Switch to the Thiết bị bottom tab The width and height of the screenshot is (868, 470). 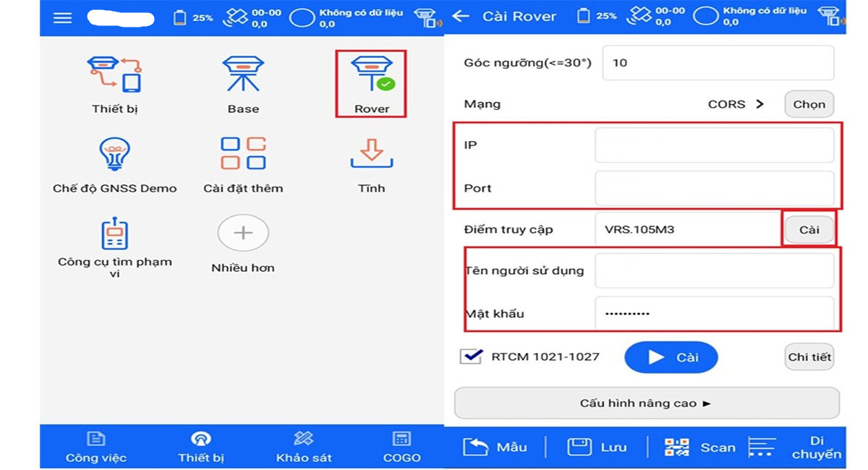pos(201,448)
